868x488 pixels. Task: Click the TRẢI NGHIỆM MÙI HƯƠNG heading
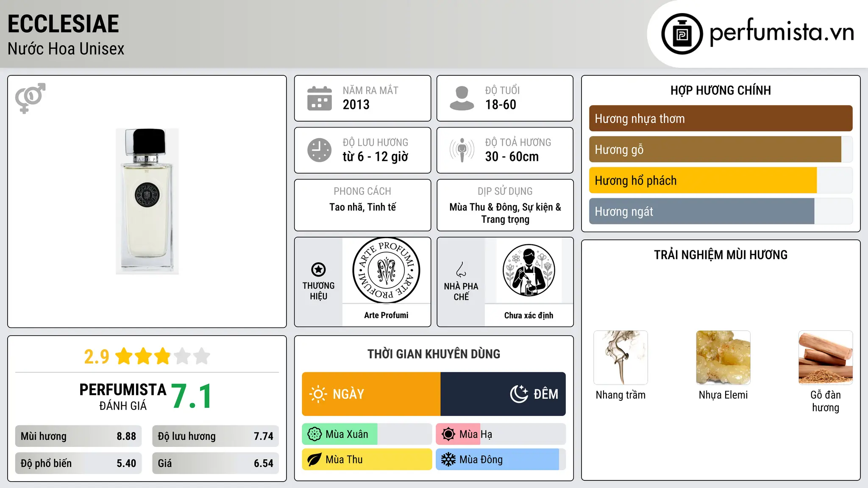coord(721,255)
